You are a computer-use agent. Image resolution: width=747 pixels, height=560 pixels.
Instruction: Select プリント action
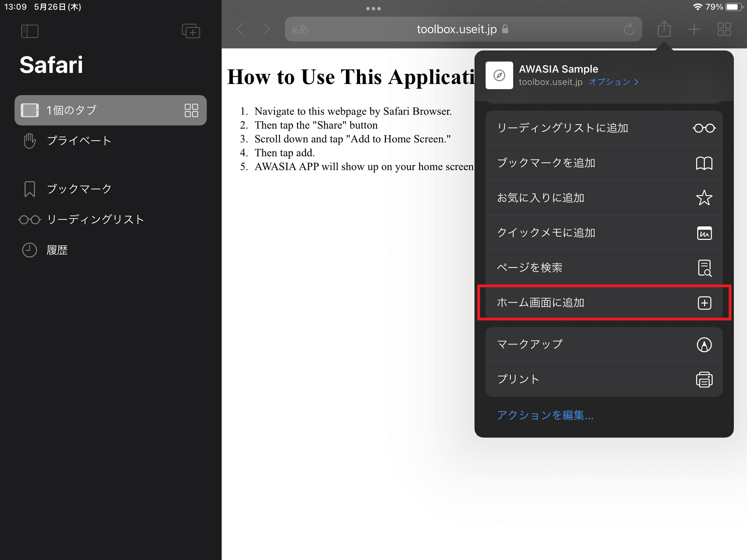(604, 380)
